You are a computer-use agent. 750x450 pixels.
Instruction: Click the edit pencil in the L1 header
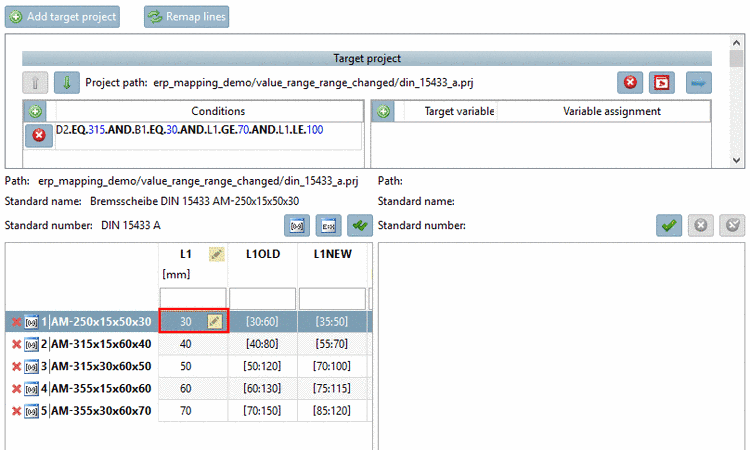pyautogui.click(x=217, y=254)
